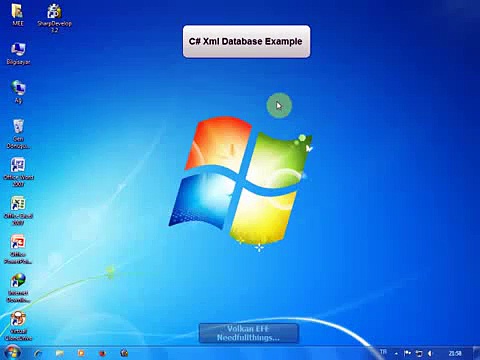
Task: Launch the SharpDevelop 3.2 desktop shortcut
Action: pos(54,18)
